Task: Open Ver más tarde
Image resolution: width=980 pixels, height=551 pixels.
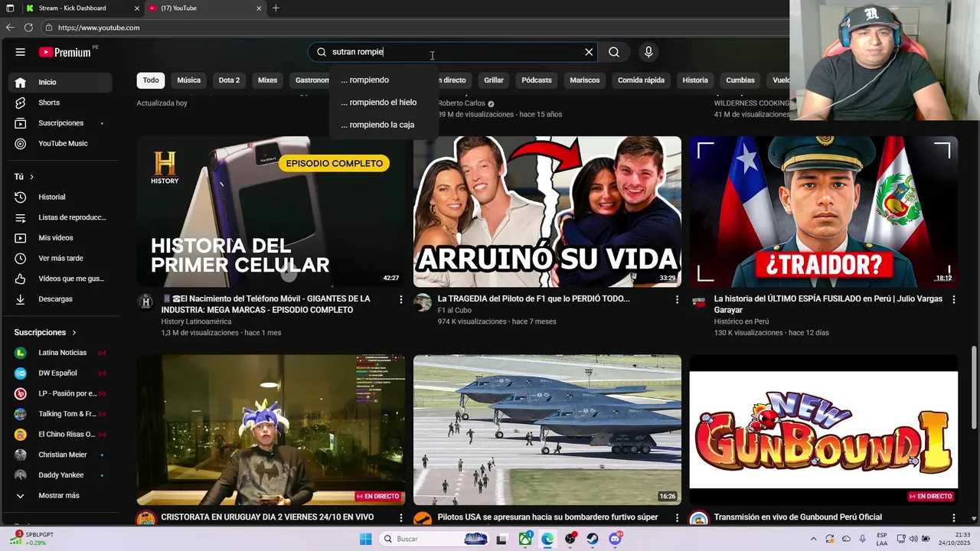Action: click(x=60, y=258)
